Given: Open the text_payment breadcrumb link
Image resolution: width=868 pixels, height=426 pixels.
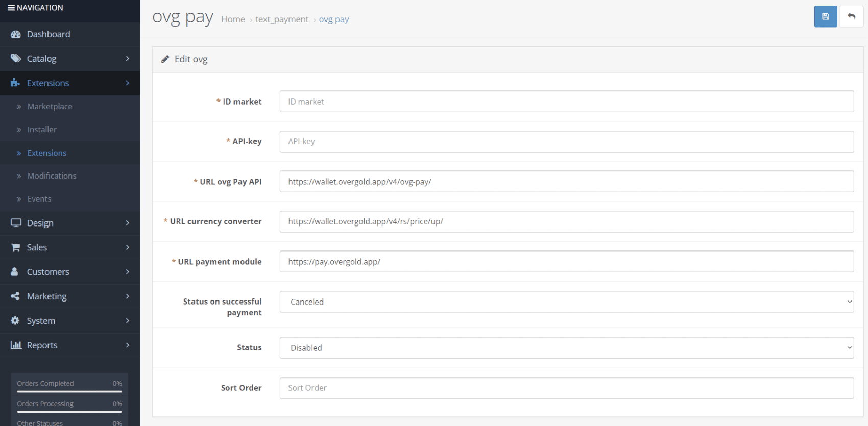Looking at the screenshot, I should 282,19.
